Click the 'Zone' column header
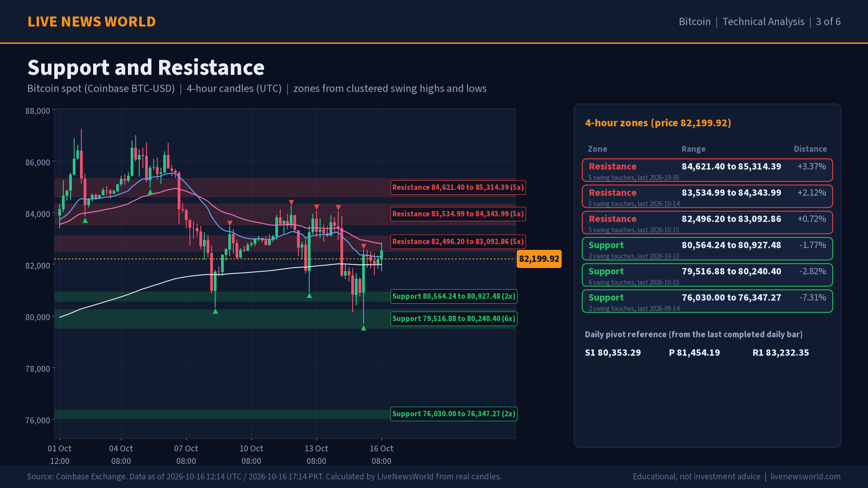Image resolution: width=868 pixels, height=488 pixels. 597,149
